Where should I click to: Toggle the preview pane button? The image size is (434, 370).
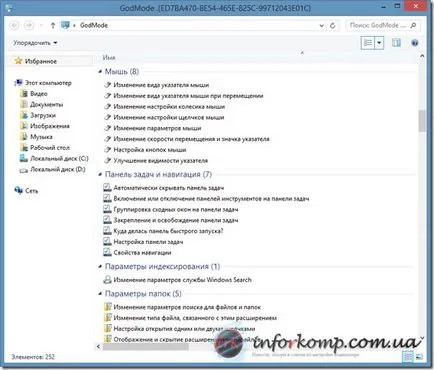396,43
